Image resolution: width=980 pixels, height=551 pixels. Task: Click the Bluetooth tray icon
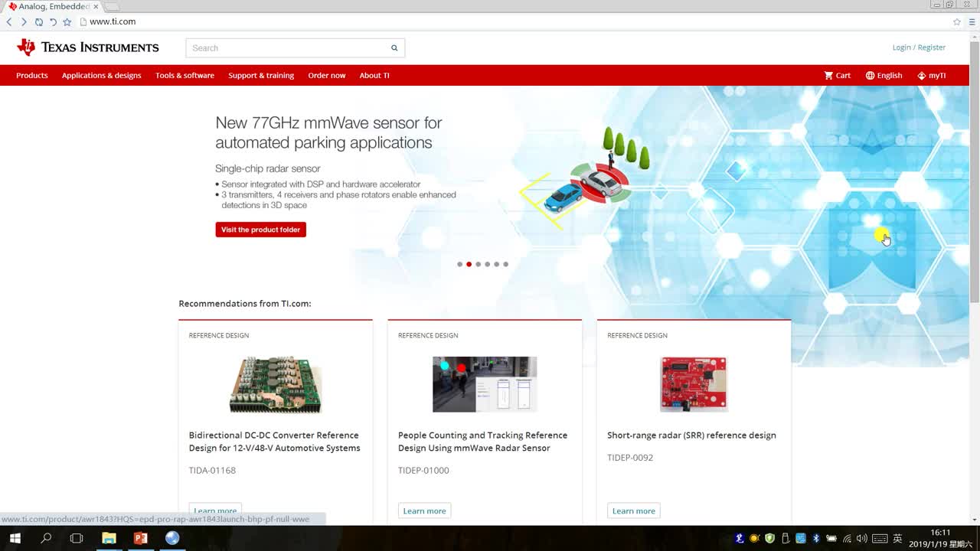pyautogui.click(x=815, y=538)
